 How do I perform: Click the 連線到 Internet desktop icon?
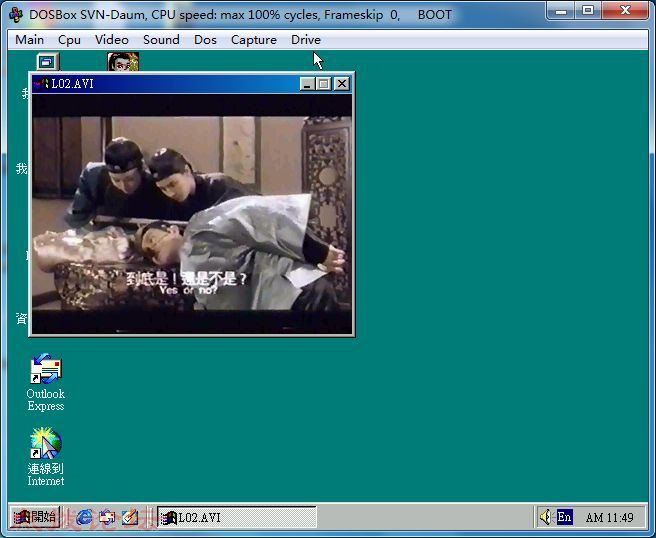coord(46,457)
